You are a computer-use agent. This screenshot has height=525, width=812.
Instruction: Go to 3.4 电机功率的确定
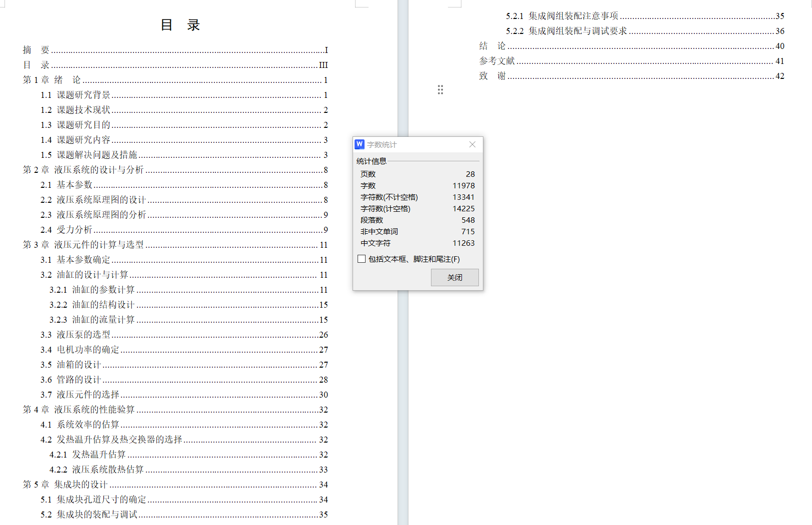point(184,350)
